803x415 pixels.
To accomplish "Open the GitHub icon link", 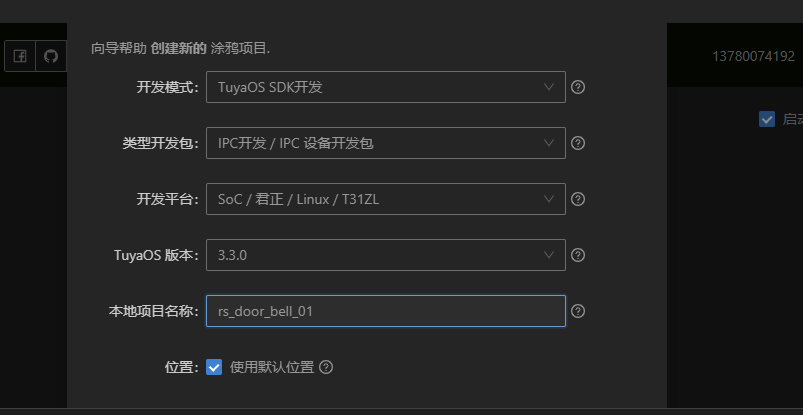I will tap(51, 56).
